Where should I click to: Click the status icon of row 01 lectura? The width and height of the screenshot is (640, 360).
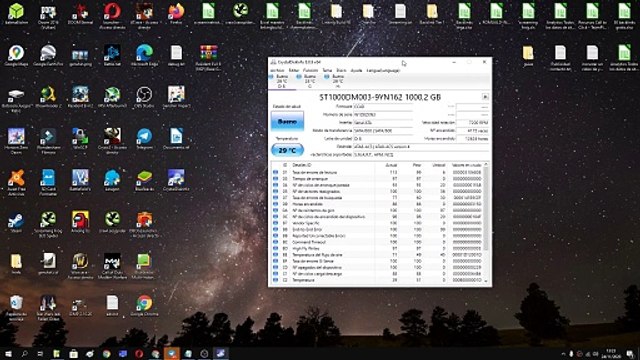click(x=276, y=172)
